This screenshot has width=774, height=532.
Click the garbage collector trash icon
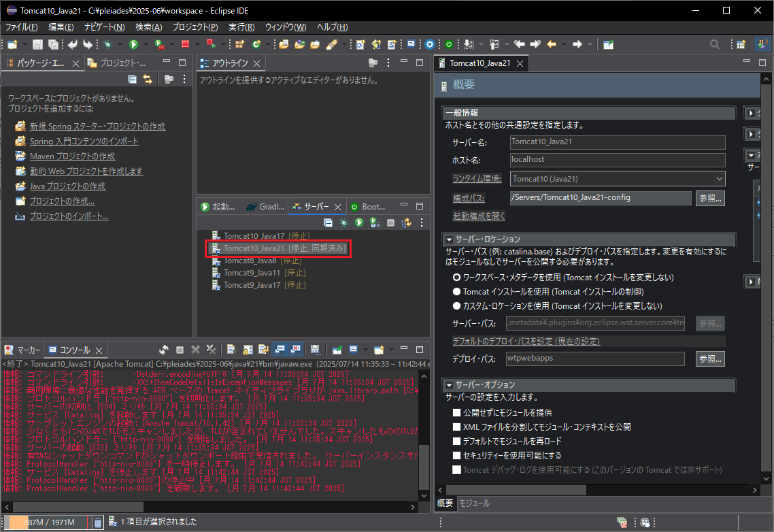97,522
